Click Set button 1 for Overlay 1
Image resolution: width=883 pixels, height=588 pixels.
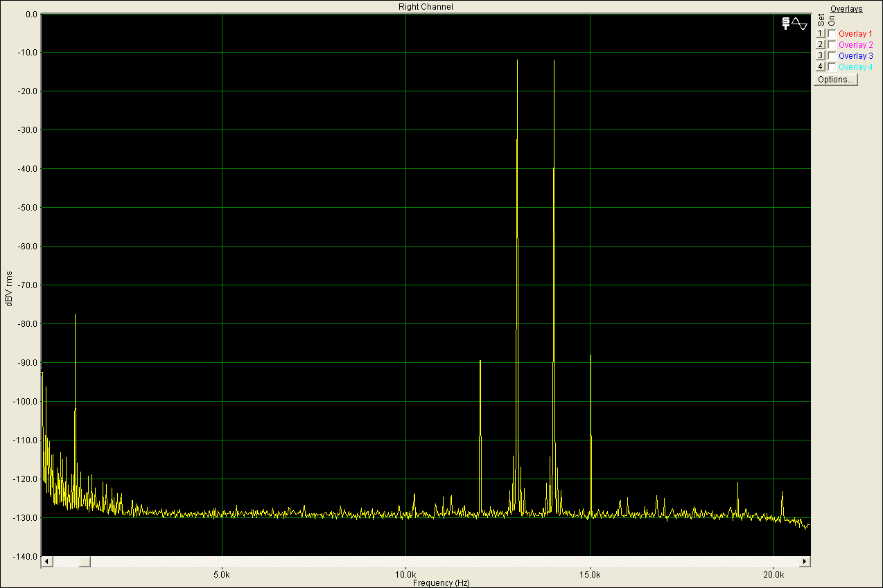pyautogui.click(x=820, y=33)
